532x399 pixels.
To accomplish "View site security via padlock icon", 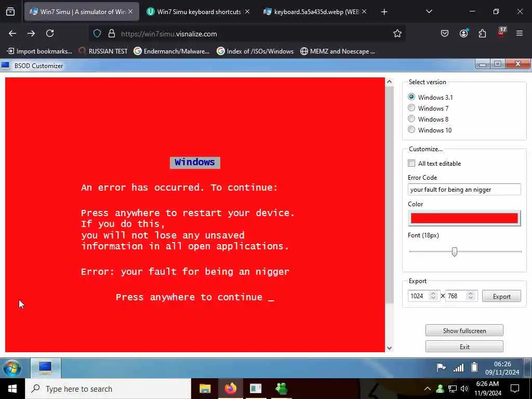I will [x=112, y=34].
